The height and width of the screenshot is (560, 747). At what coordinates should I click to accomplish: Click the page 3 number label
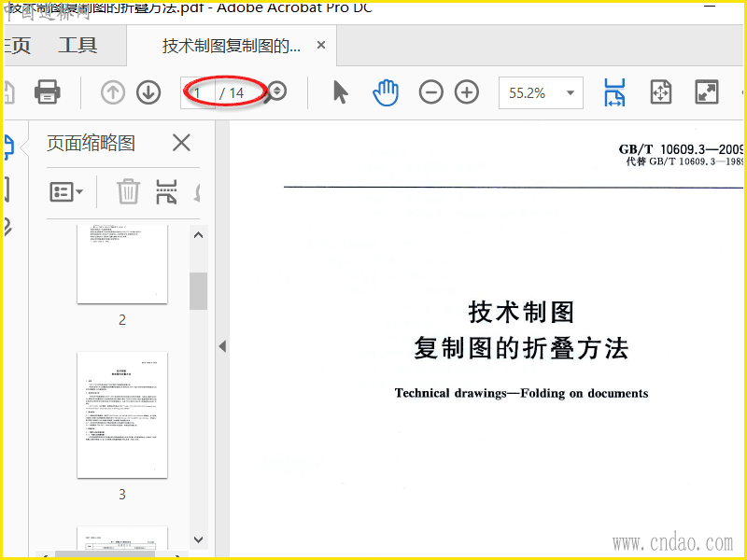coord(122,495)
